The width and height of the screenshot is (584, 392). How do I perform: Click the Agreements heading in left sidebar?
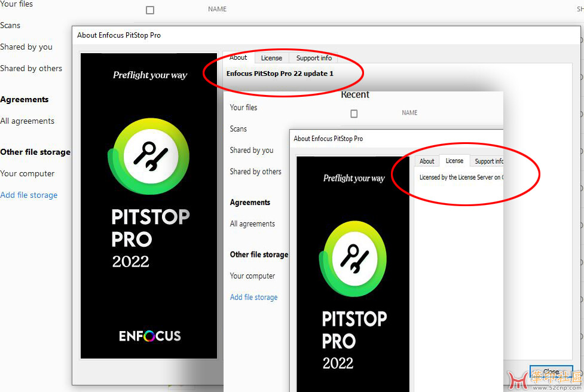tap(25, 99)
